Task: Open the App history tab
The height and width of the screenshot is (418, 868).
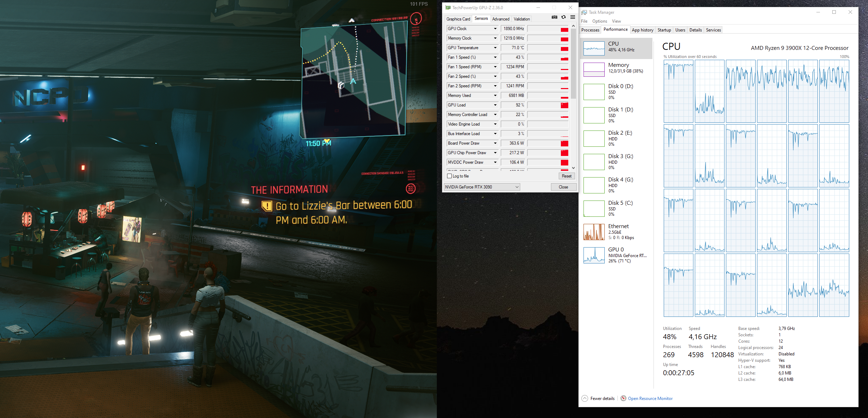Action: click(x=642, y=30)
